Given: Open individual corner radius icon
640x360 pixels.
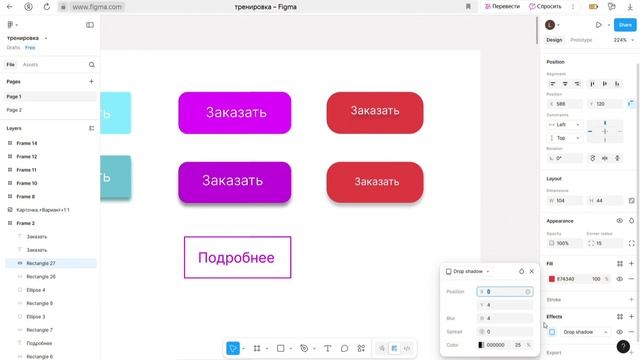Looking at the screenshot, I should 631,243.
